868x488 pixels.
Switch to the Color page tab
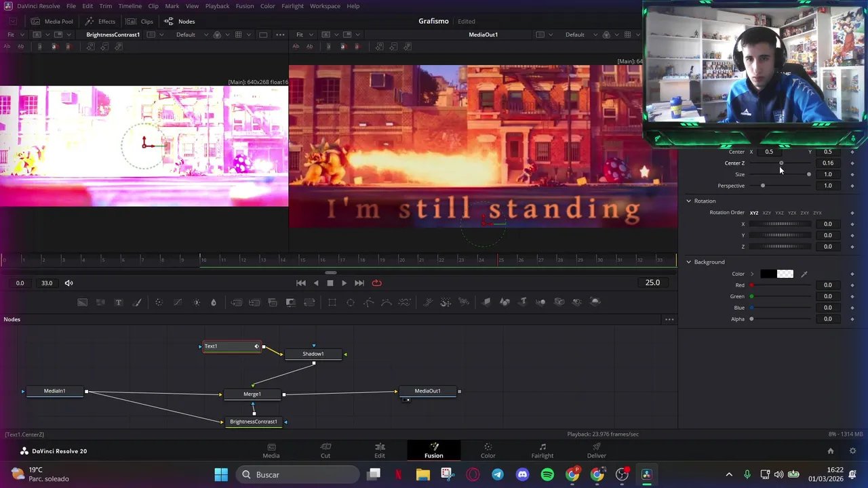488,451
